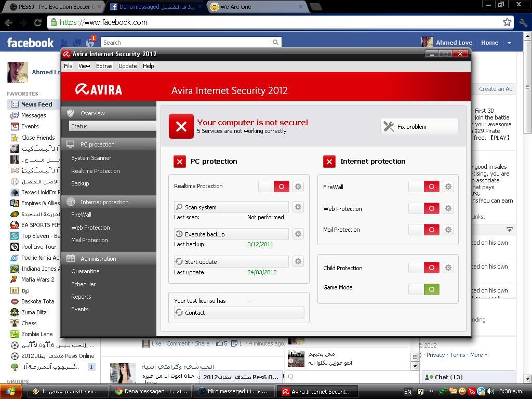Switch to PES6J Pro Evolution Soccer tab
Viewport: 532px width, 399px height.
tap(54, 7)
